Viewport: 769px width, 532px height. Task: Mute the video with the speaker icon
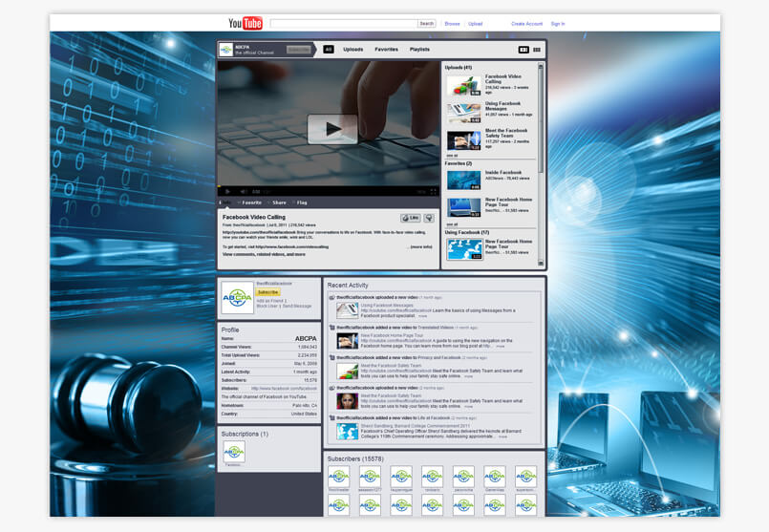(x=244, y=191)
